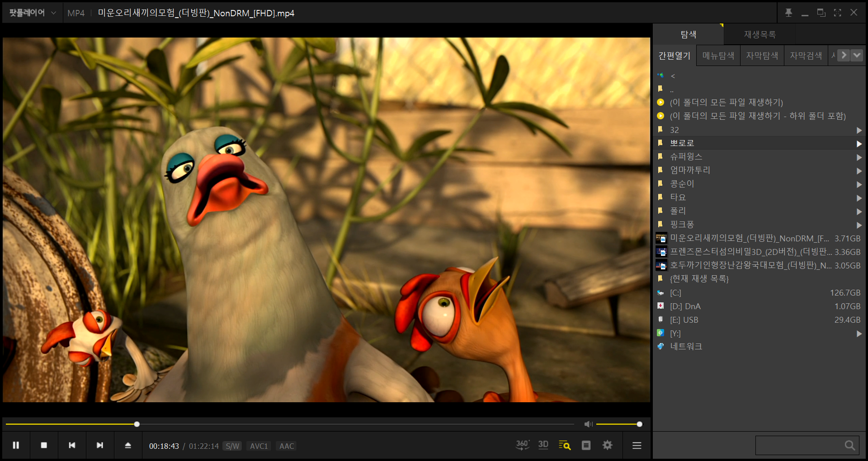Viewport: 868px width, 461px height.
Task: Open the [E:] USB drive
Action: [x=759, y=320]
